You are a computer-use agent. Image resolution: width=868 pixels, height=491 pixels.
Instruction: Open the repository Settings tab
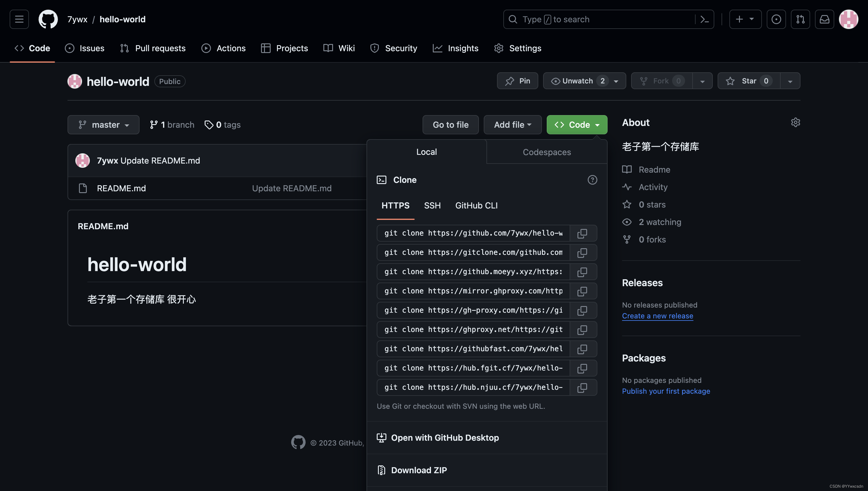[517, 48]
